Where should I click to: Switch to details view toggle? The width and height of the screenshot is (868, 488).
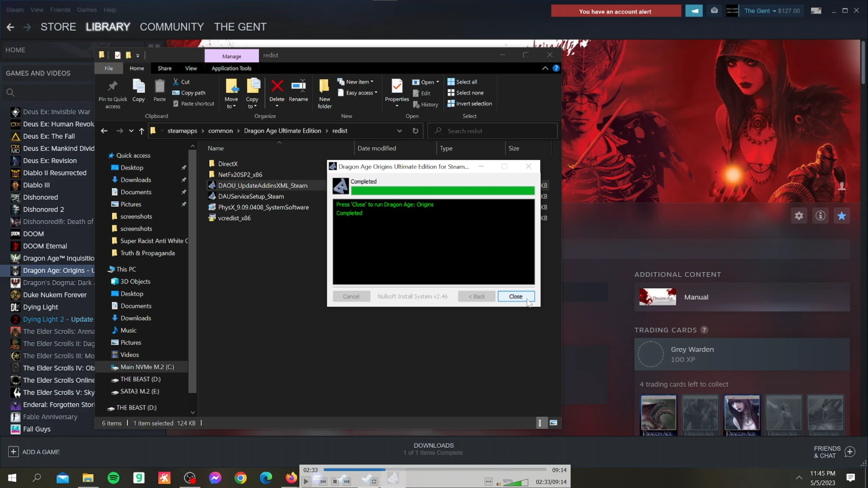[541, 423]
